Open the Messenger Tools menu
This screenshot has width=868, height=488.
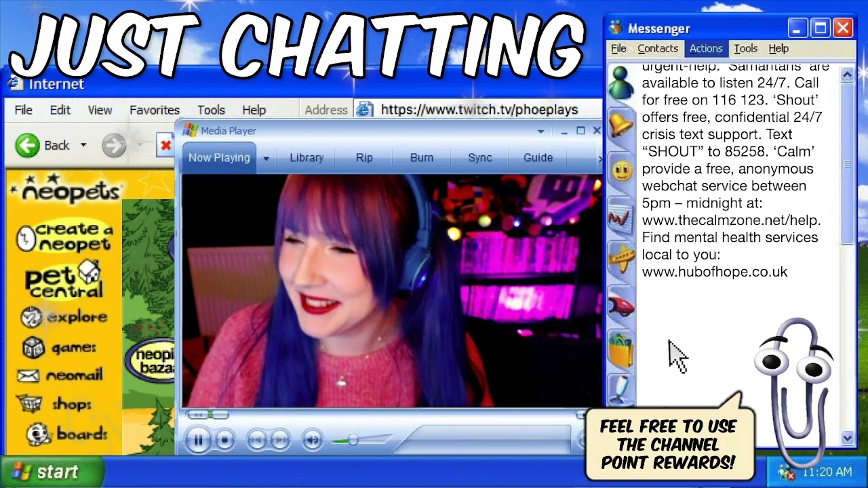(745, 49)
